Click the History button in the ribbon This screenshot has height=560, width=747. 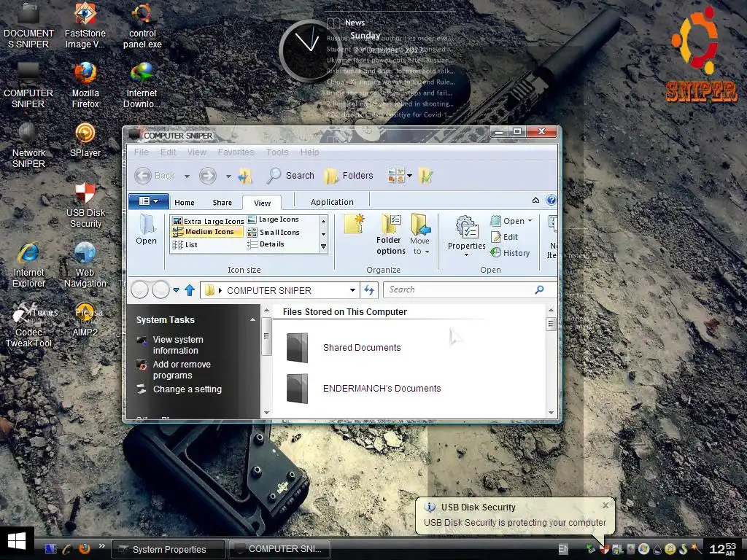click(510, 253)
